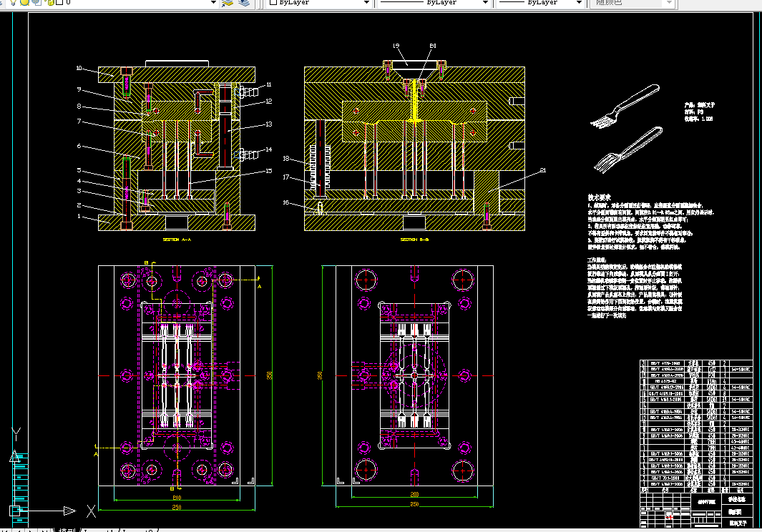Select callout number 19 above section B-B

[x=396, y=46]
